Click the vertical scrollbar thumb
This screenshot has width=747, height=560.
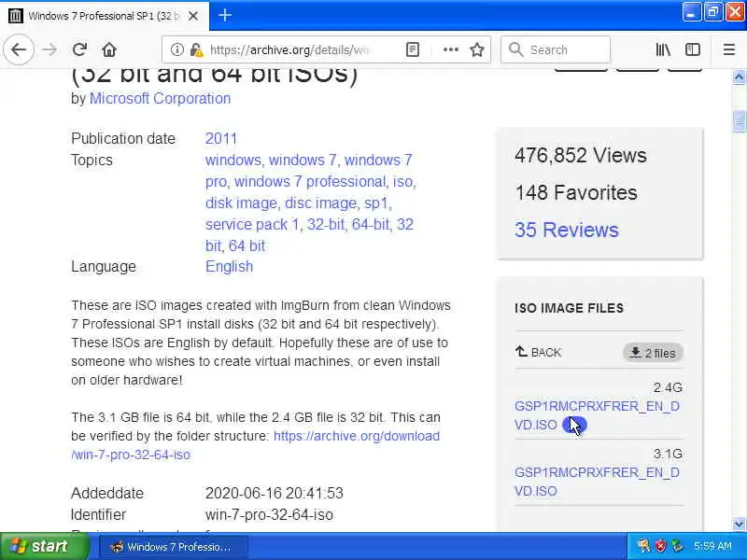(x=739, y=120)
